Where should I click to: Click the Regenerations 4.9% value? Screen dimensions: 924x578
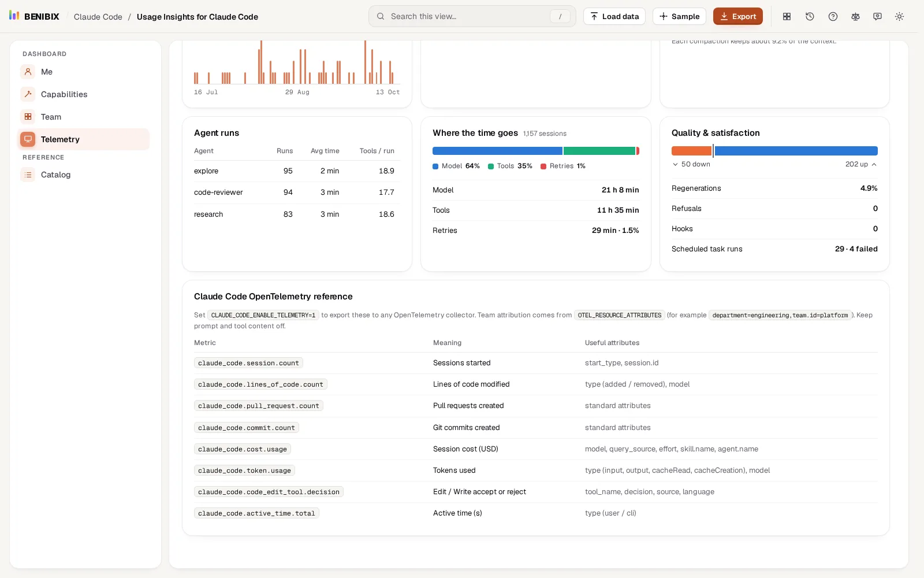click(x=869, y=188)
